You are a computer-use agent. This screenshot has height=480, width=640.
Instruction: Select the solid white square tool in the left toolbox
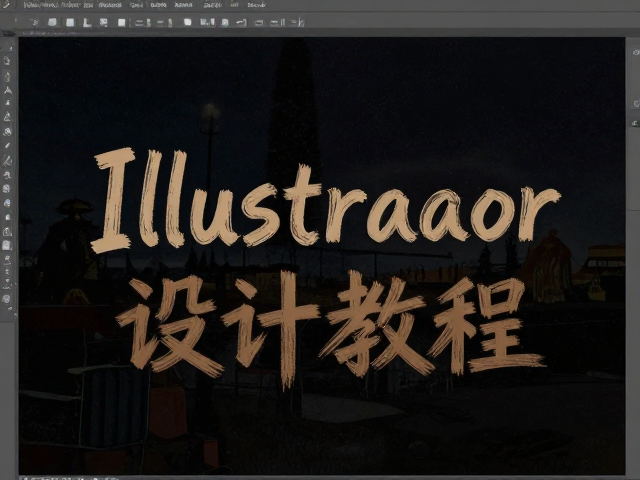pyautogui.click(x=7, y=245)
